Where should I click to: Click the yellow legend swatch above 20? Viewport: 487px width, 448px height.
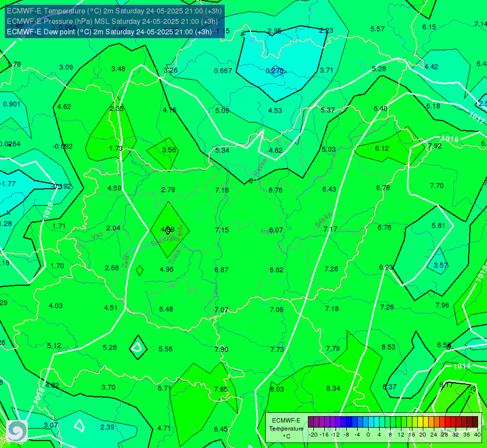pos(420,422)
